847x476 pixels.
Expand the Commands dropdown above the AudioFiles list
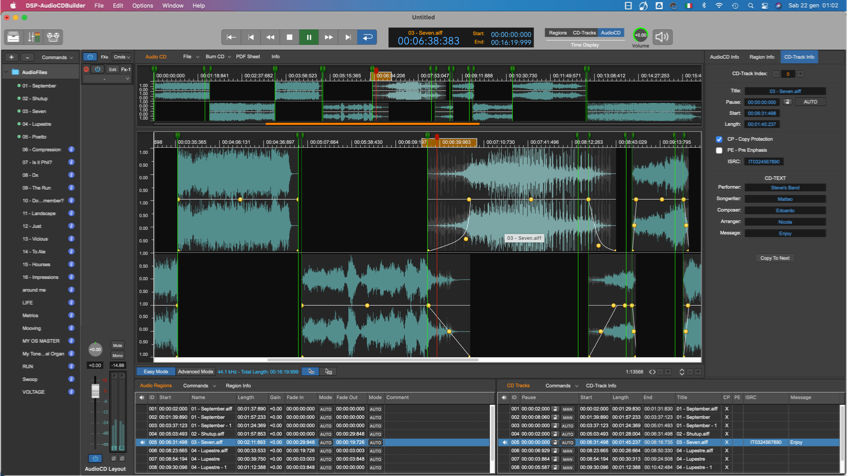click(56, 57)
